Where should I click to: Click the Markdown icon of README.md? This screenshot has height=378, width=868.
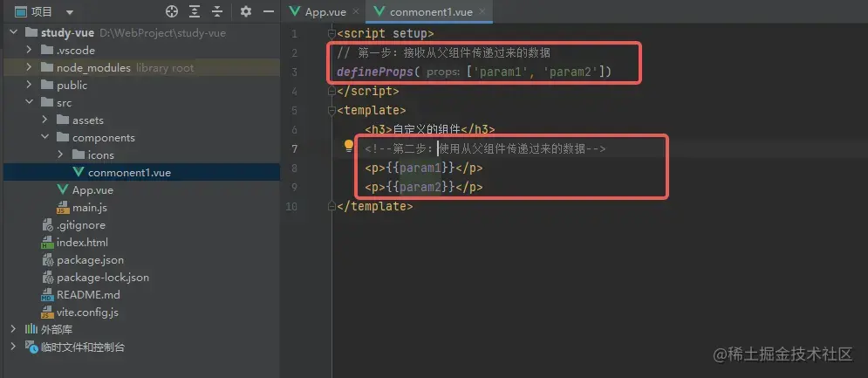(47, 295)
